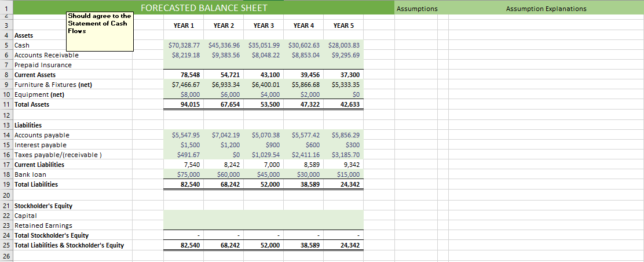Click the Assumptions header cell
644x262 pixels.
(x=417, y=9)
